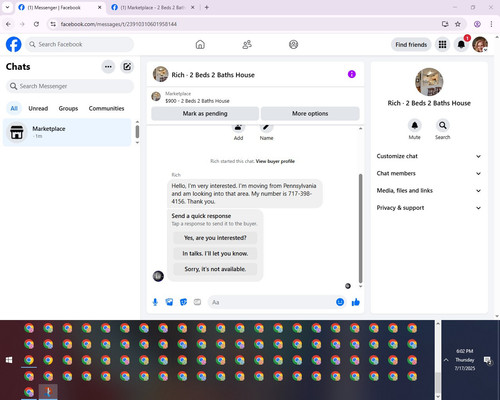500x400 pixels.
Task: Open the Home feed icon
Action: click(200, 44)
